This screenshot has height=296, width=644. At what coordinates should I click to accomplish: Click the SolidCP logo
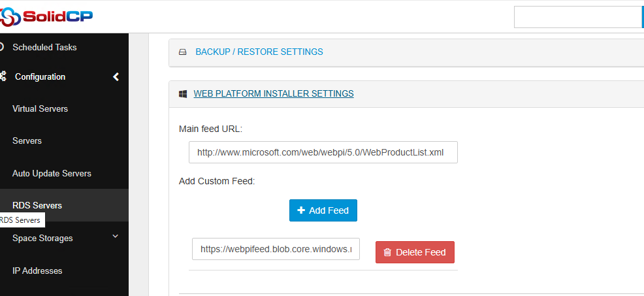tap(46, 16)
